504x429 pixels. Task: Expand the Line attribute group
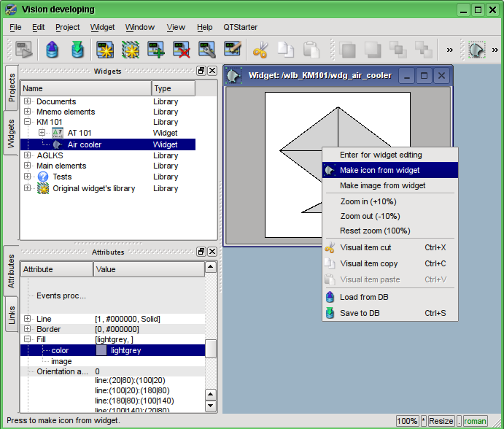(28, 319)
